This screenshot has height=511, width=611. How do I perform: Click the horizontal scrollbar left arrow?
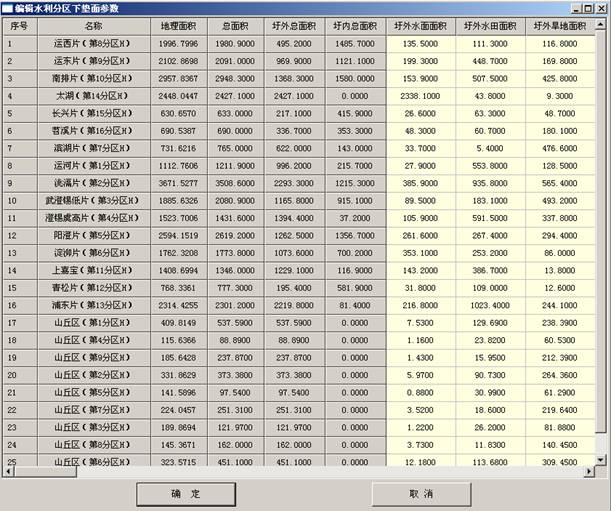coord(10,472)
